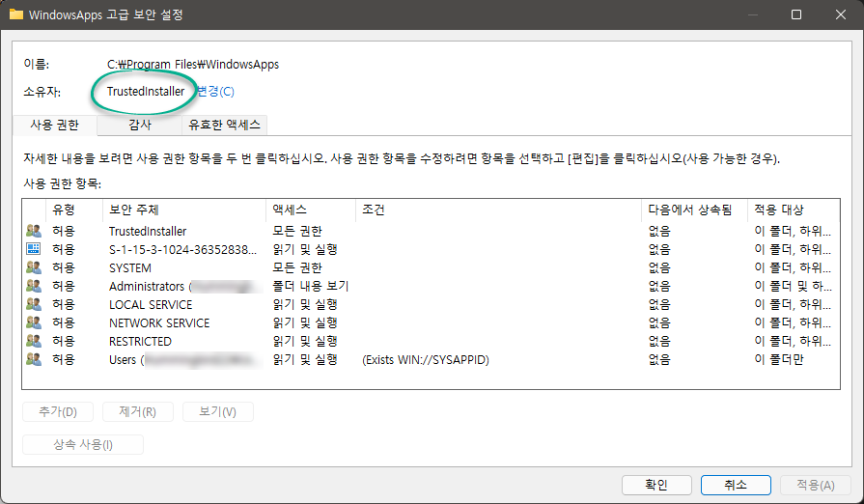Select the Administrators permission entry

pos(184,287)
